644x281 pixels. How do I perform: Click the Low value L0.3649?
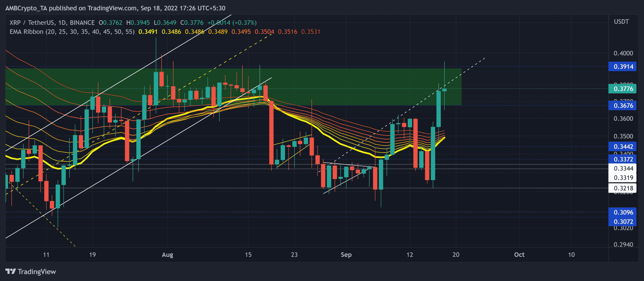tap(165, 23)
